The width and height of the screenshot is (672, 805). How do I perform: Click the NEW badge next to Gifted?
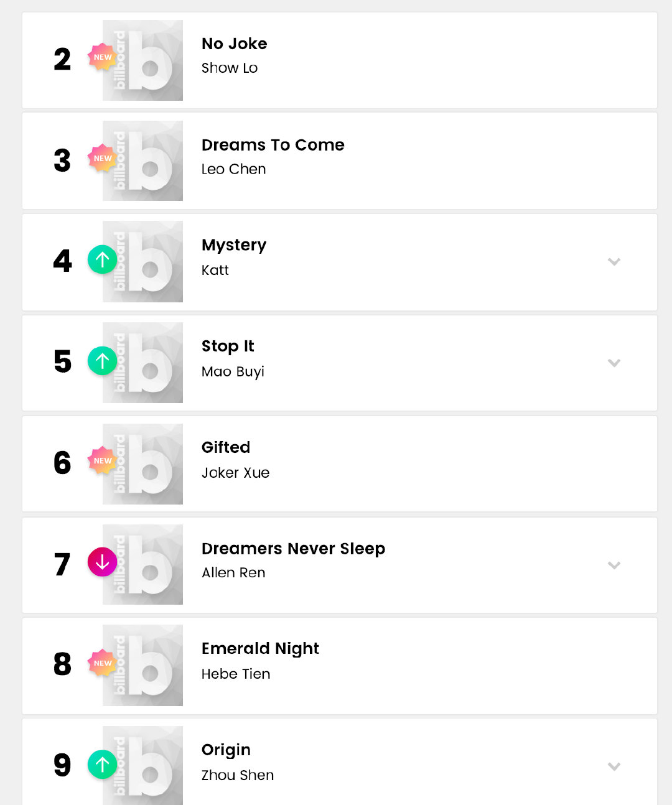[103, 461]
